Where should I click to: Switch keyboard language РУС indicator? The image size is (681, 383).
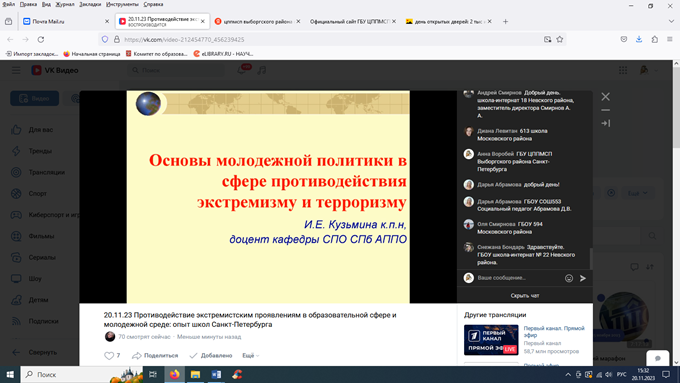click(621, 374)
